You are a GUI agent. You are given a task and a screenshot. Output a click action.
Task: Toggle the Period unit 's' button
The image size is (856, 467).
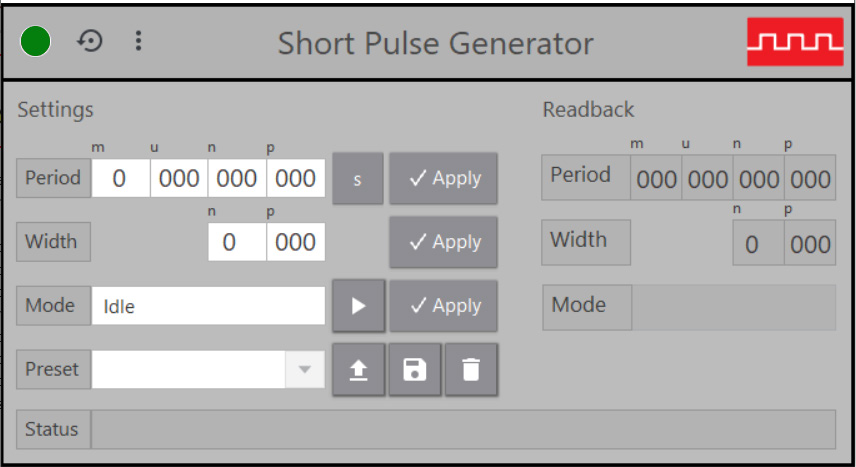point(357,179)
